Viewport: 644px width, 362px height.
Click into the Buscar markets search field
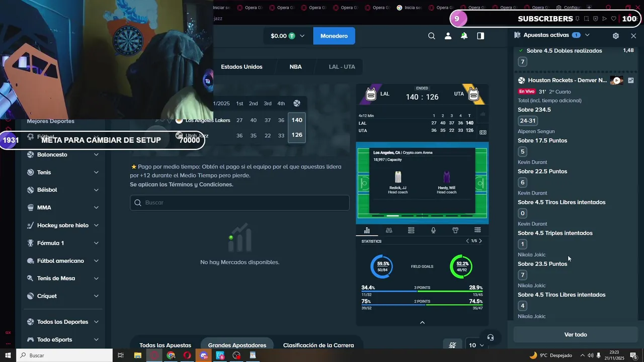click(239, 203)
